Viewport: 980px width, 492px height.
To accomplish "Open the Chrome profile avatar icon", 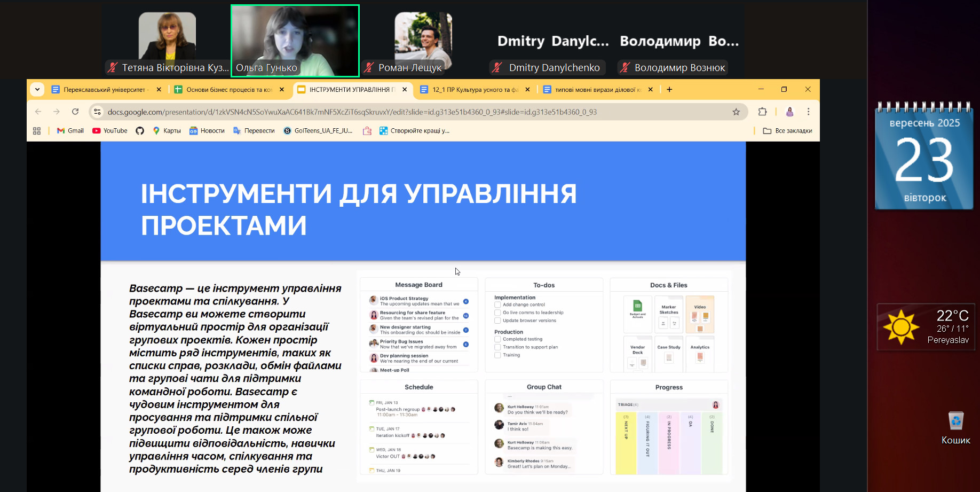I will tap(789, 112).
